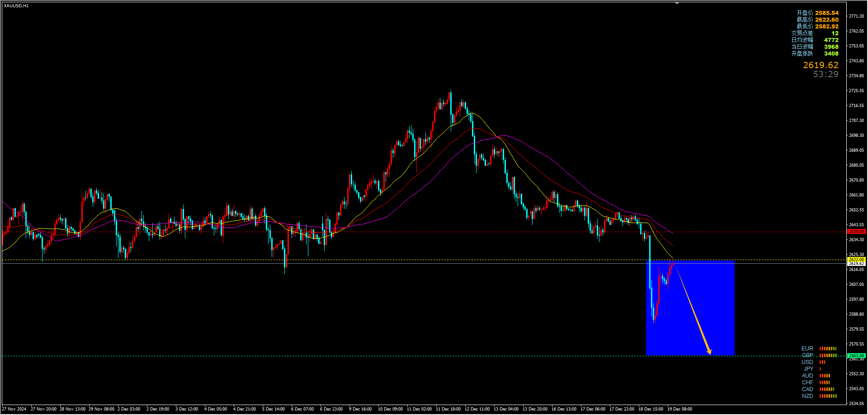Click the CAD currency strength label
Image resolution: width=868 pixels, height=415 pixels.
click(x=807, y=389)
